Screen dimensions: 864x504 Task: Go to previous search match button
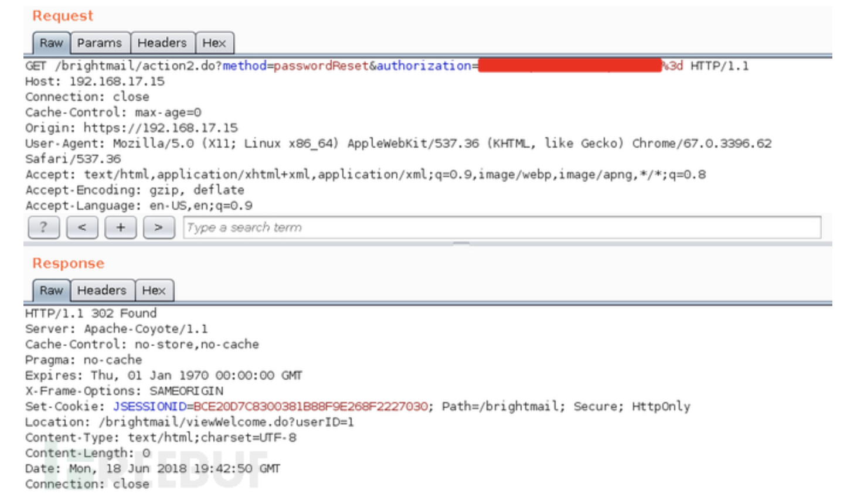coord(82,227)
